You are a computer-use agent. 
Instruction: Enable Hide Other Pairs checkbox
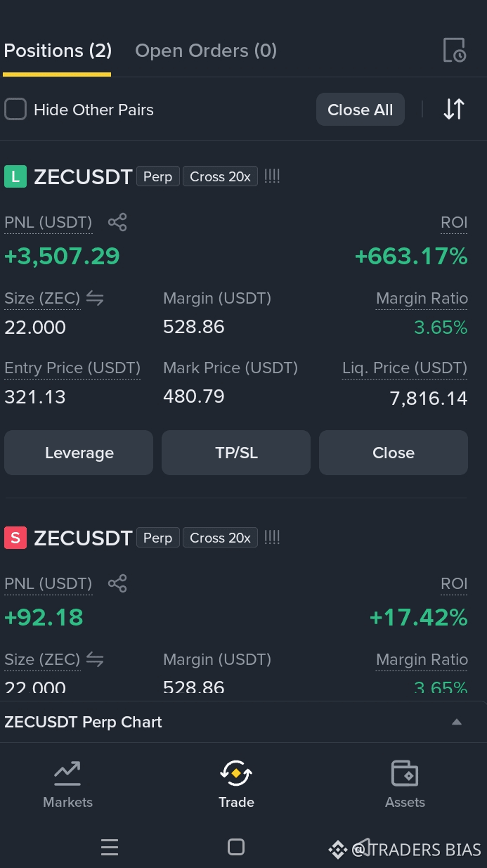tap(15, 110)
